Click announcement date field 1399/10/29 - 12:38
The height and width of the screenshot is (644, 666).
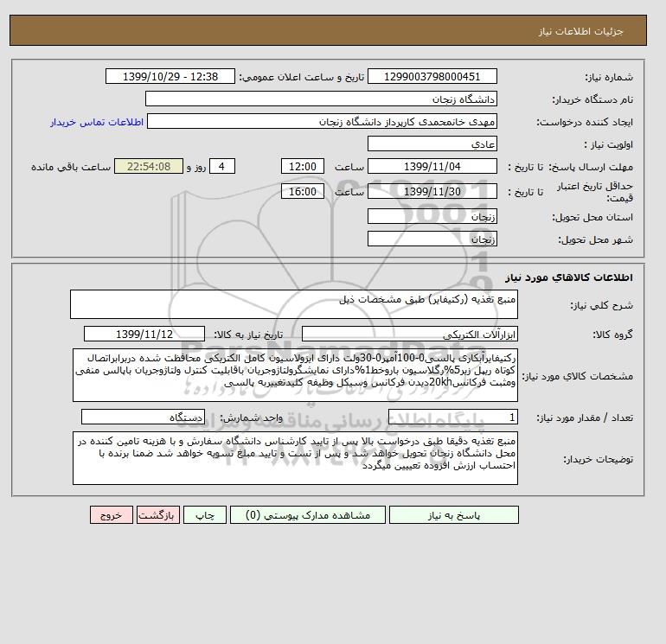coord(170,76)
